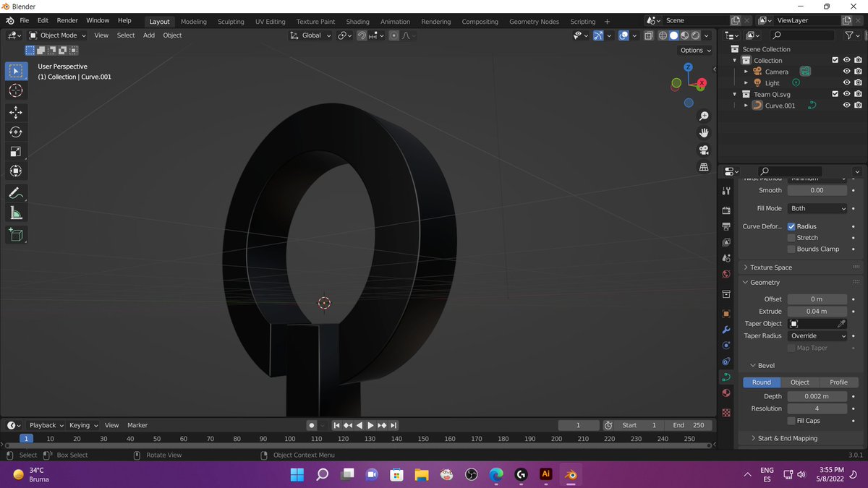
Task: Click the Outliner filter funnel icon
Action: (849, 35)
